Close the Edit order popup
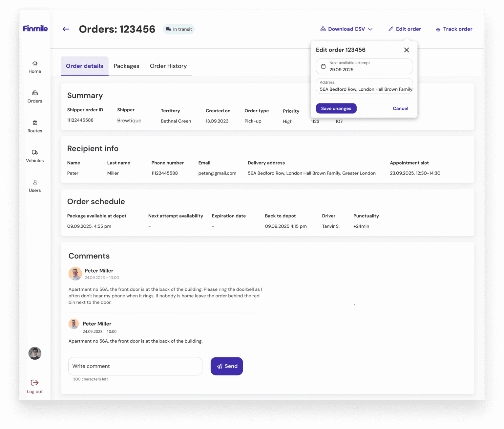This screenshot has height=429, width=504. 407,50
